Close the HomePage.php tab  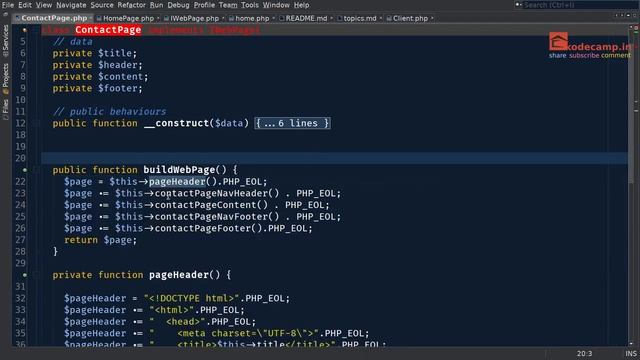click(158, 18)
